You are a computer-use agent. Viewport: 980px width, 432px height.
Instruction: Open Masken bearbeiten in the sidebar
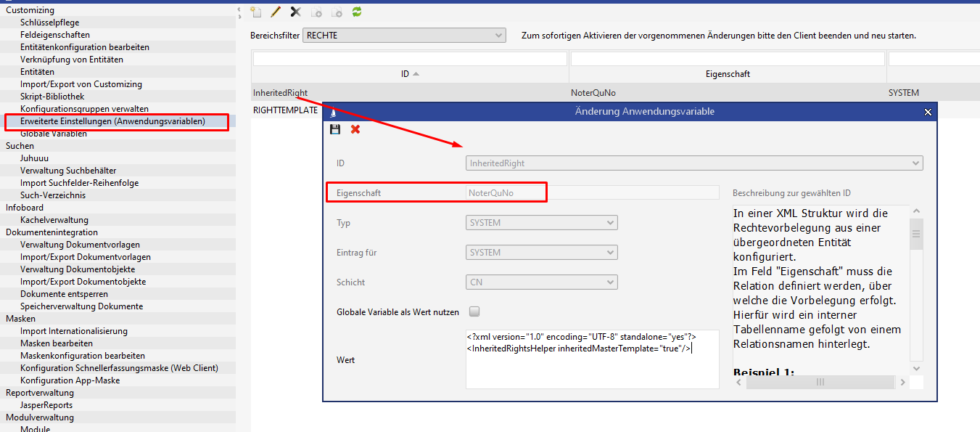pos(57,343)
